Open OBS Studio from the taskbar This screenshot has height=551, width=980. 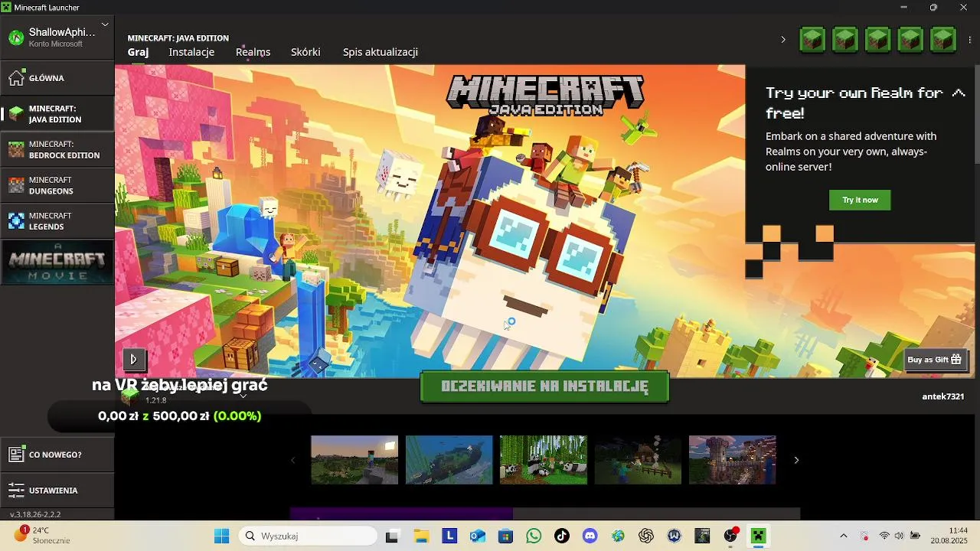coord(730,536)
